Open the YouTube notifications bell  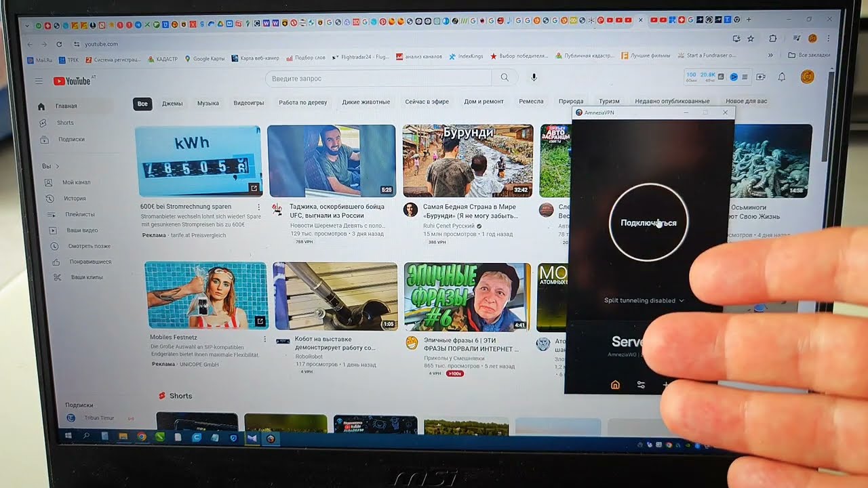coord(781,77)
